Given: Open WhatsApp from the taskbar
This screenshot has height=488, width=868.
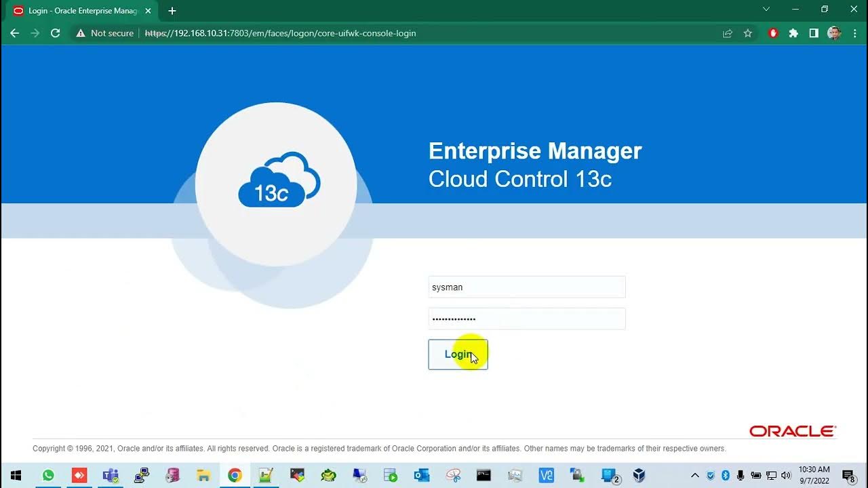Looking at the screenshot, I should tap(48, 476).
